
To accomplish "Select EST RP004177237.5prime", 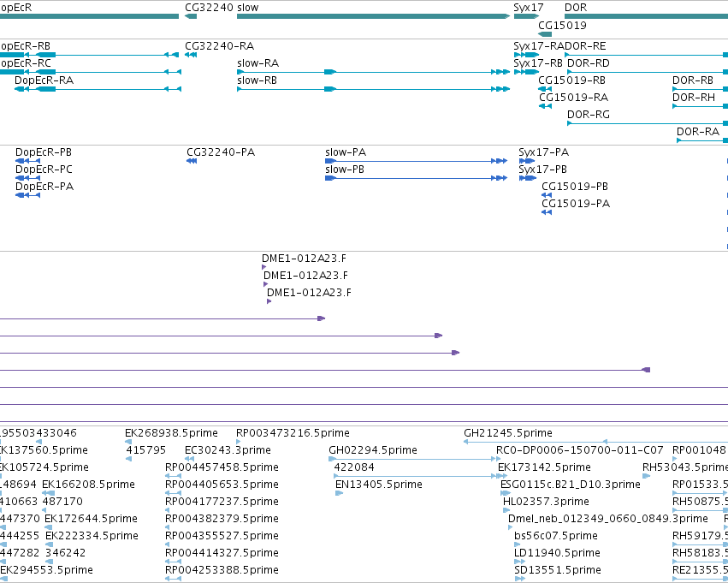I will click(222, 503).
